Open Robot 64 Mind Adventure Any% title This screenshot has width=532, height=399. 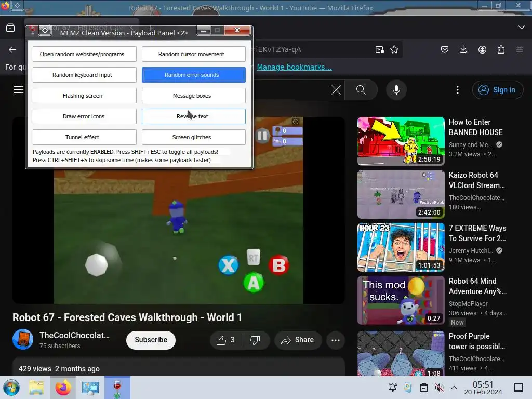pos(478,286)
